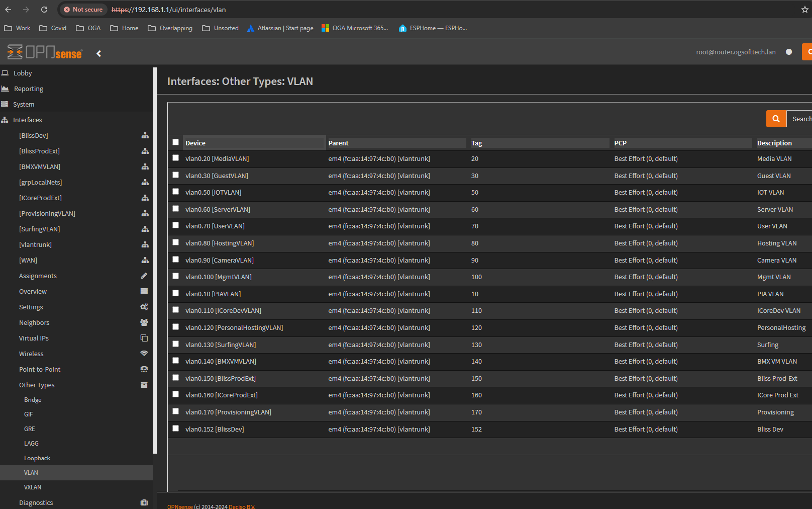Reload the page with refresh icon

(x=44, y=10)
